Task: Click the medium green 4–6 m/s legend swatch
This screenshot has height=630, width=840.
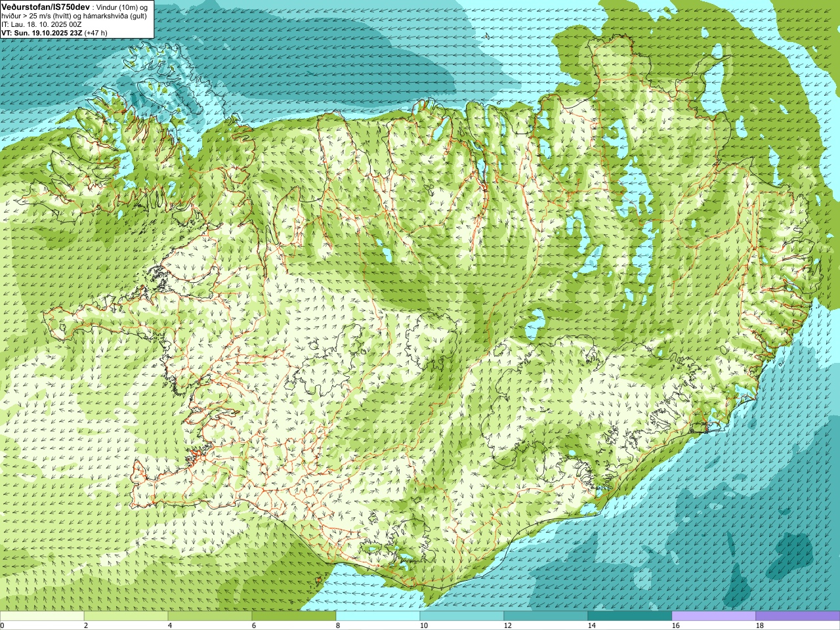Action: (210, 616)
